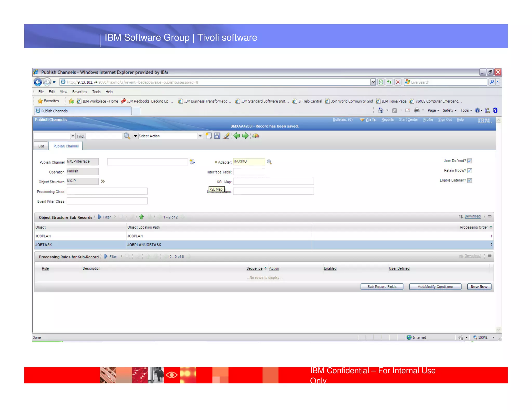Go to previous record with green left arrow

[237, 136]
